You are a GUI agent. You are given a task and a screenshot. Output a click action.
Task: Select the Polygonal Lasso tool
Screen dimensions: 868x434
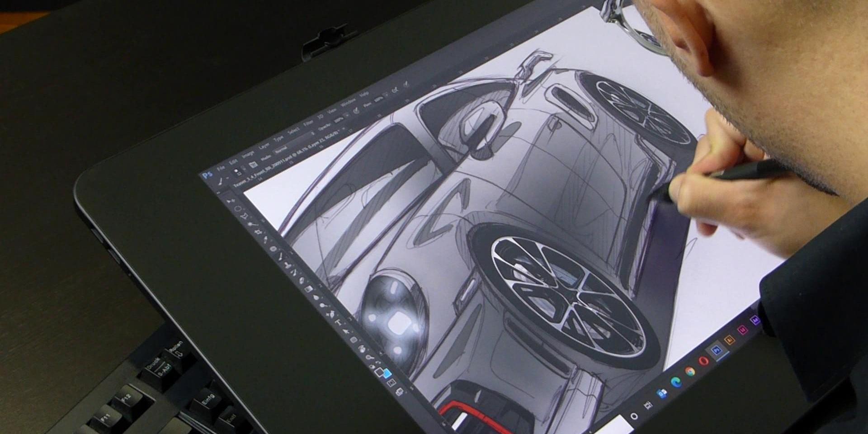(244, 216)
